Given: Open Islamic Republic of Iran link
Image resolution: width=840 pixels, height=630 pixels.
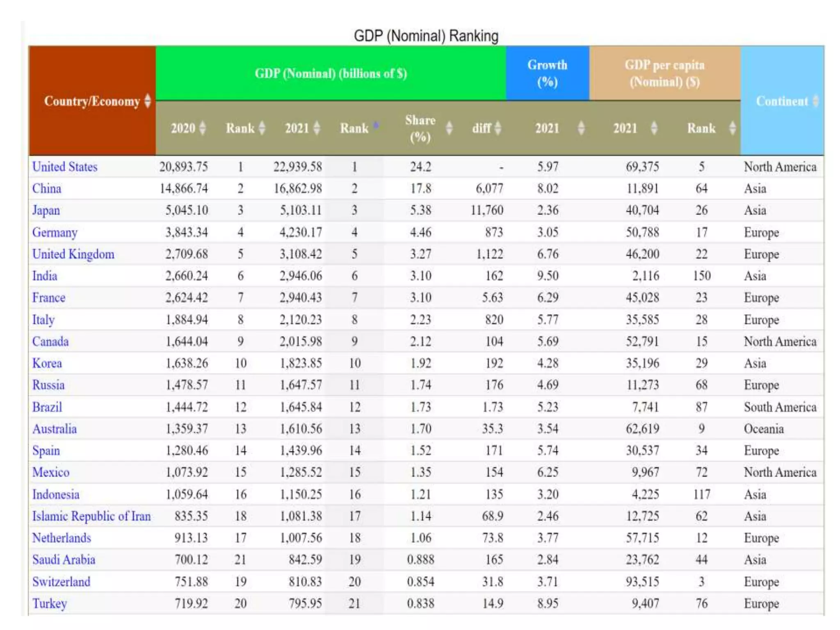Looking at the screenshot, I should pos(91,516).
